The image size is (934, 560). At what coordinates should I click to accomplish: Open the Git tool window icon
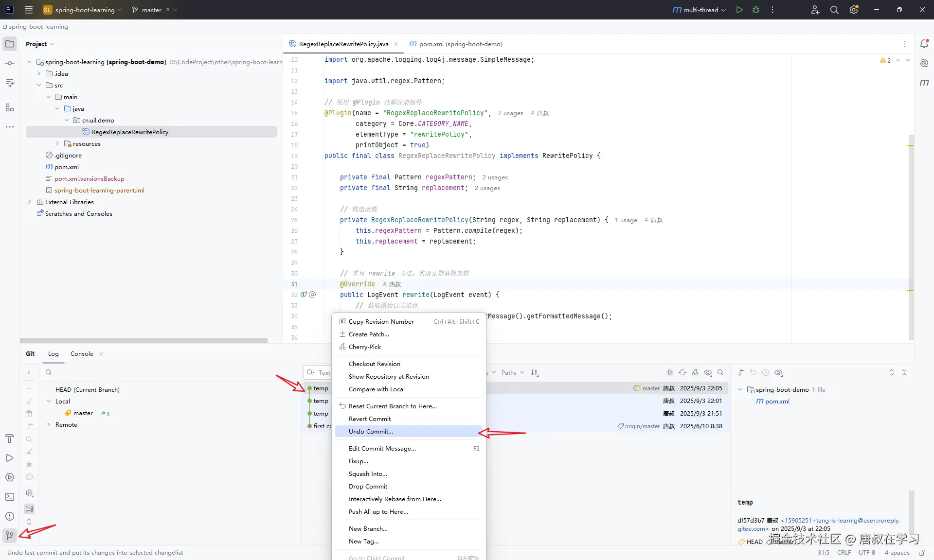pos(10,536)
